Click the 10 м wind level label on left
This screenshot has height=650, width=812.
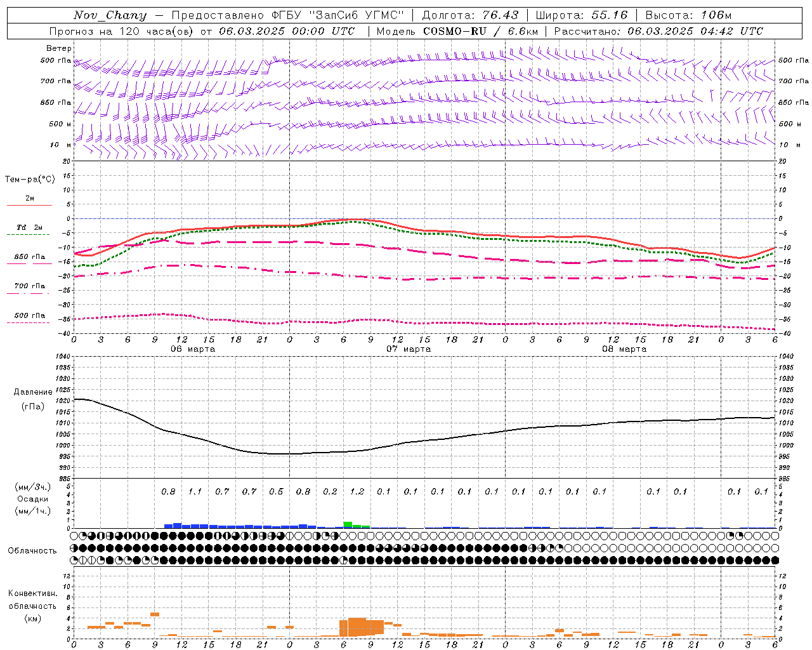tap(60, 145)
